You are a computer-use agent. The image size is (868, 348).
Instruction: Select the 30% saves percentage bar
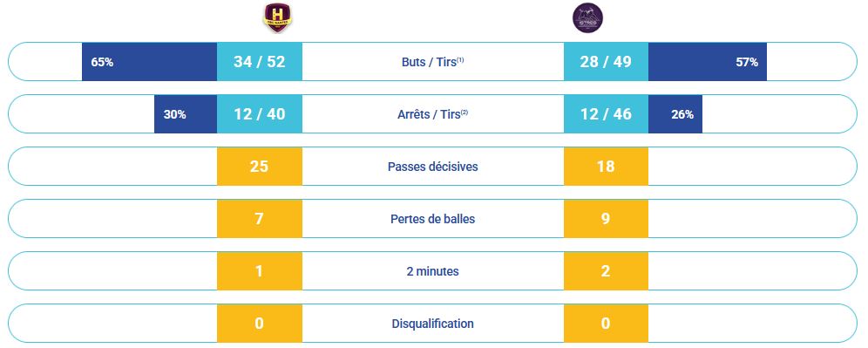pos(186,114)
